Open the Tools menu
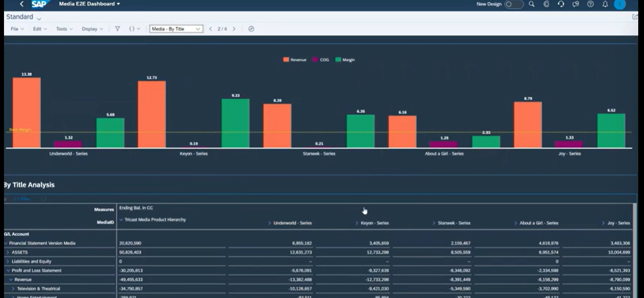Viewport: 644px width, 298px height. (x=64, y=29)
